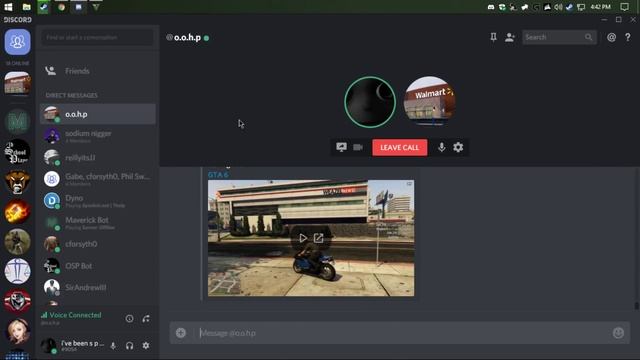Click the dark moon avatar in call
The height and width of the screenshot is (360, 640).
coord(370,102)
